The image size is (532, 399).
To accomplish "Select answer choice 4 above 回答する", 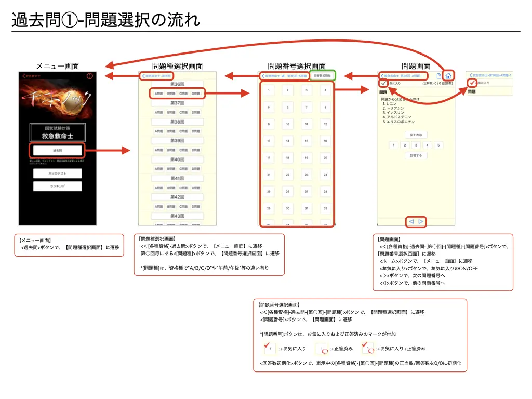I will pyautogui.click(x=427, y=145).
